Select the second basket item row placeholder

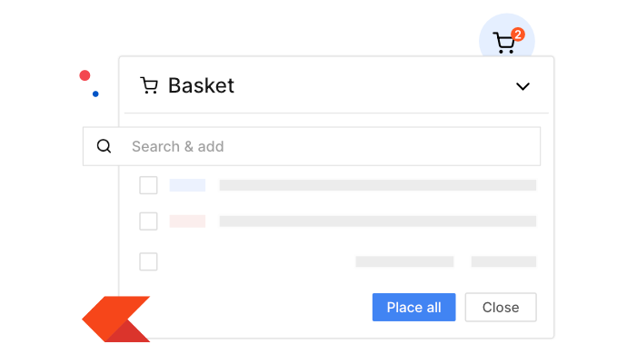(x=377, y=221)
